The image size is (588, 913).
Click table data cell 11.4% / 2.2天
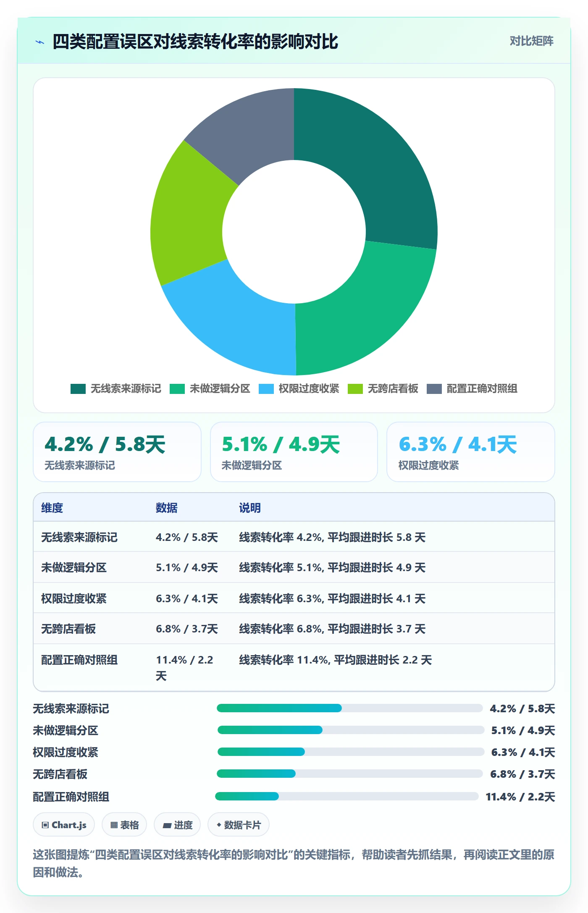click(x=185, y=668)
